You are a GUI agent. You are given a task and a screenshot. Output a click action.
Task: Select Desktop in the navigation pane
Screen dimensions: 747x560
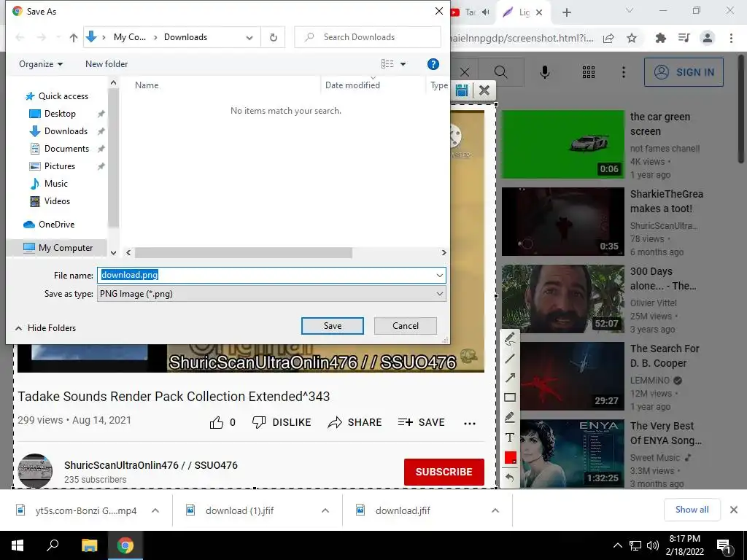click(x=53, y=114)
